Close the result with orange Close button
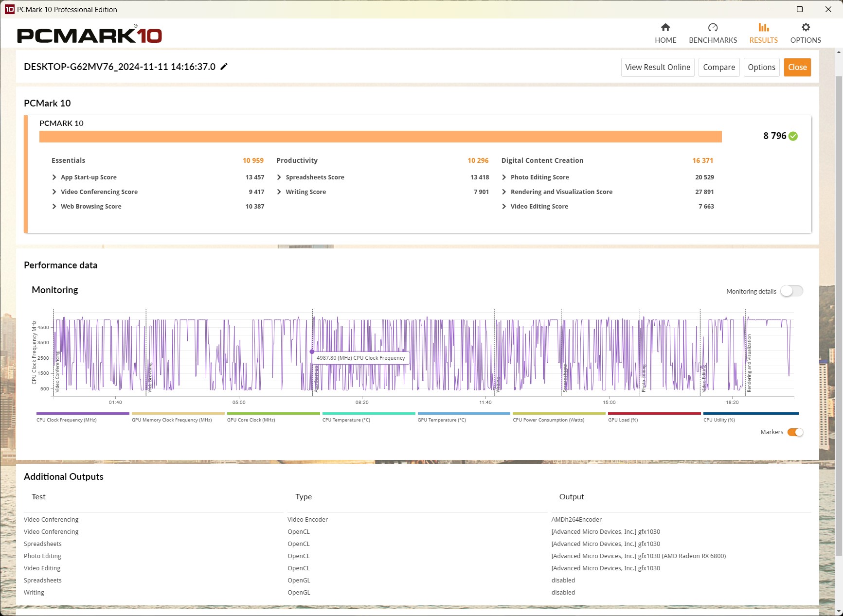Image resolution: width=843 pixels, height=616 pixels. (797, 67)
